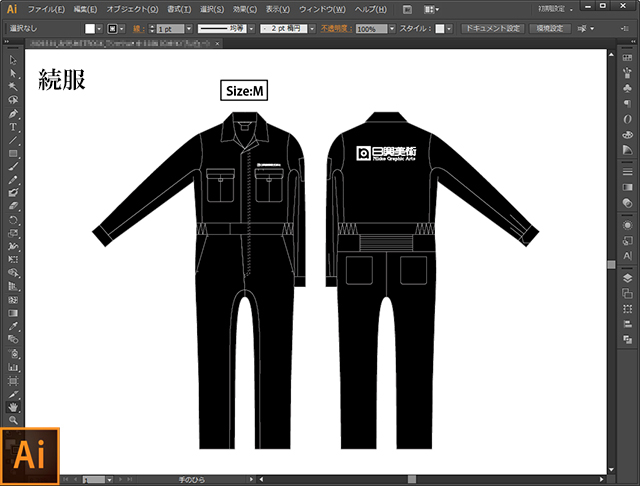
Task: Open the Transform panel icon
Action: [627, 309]
